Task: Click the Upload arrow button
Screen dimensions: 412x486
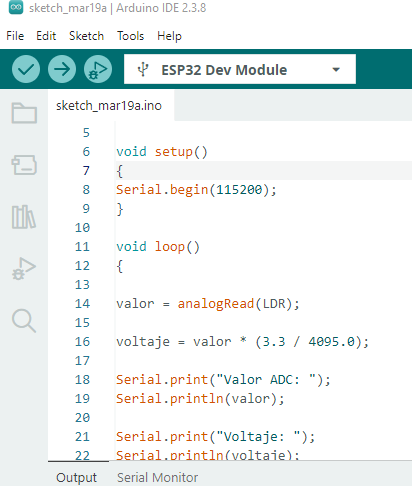Action: pos(62,69)
